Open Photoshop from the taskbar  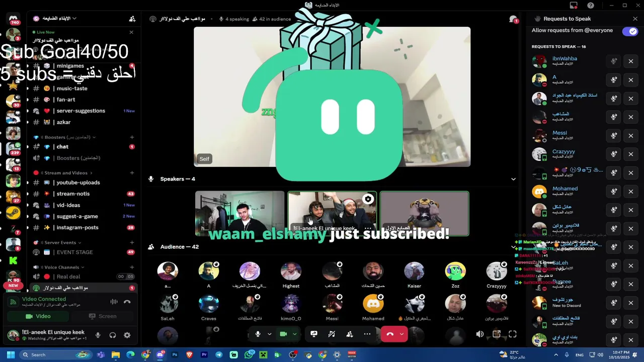click(x=175, y=355)
